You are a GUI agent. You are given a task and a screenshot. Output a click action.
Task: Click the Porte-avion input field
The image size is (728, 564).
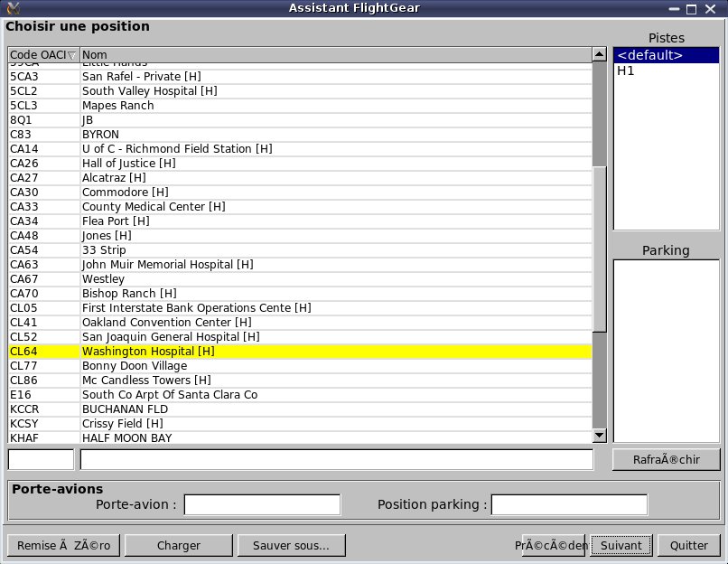[262, 504]
